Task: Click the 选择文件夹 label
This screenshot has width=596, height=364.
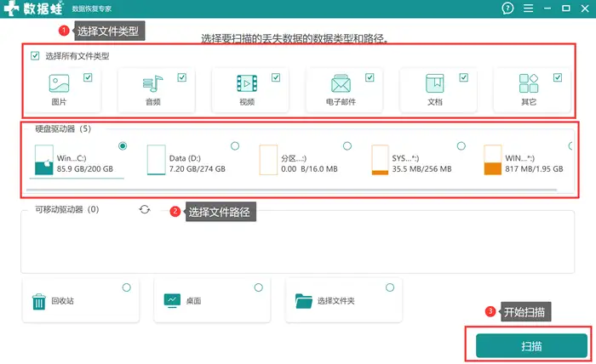Action: 336,301
